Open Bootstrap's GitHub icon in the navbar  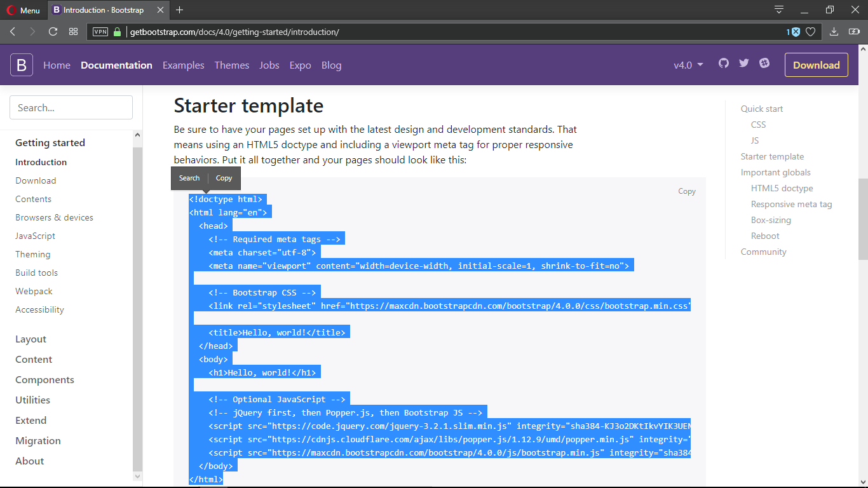click(x=724, y=63)
